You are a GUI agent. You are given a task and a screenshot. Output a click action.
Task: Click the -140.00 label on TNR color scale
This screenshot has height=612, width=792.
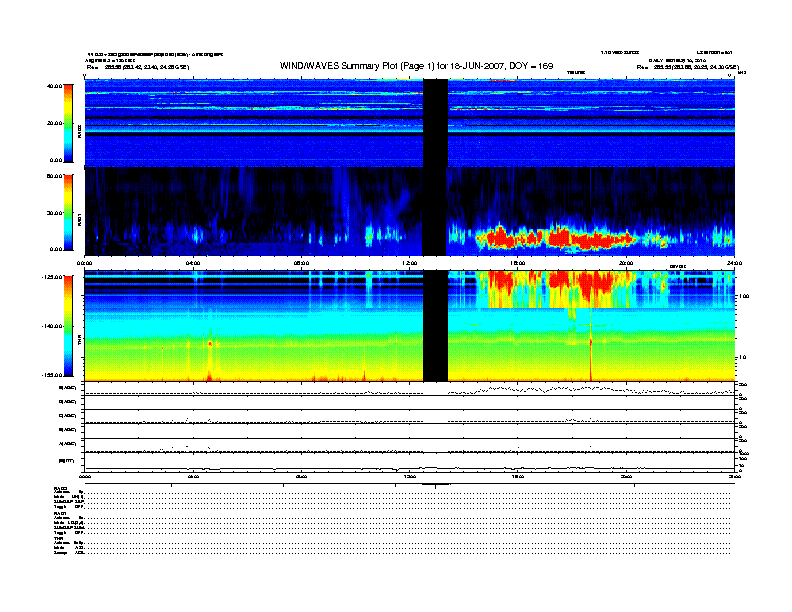(x=53, y=326)
